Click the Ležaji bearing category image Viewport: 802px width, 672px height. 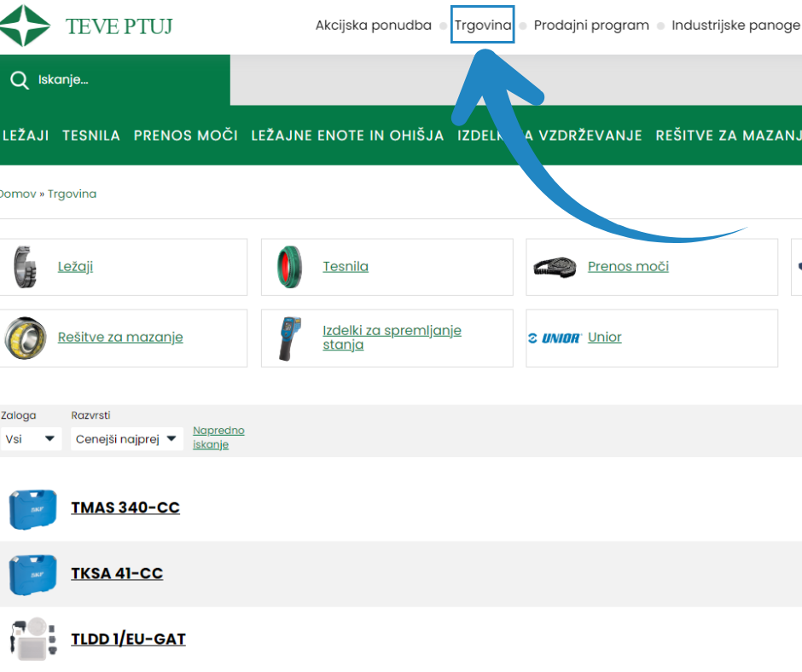click(26, 267)
